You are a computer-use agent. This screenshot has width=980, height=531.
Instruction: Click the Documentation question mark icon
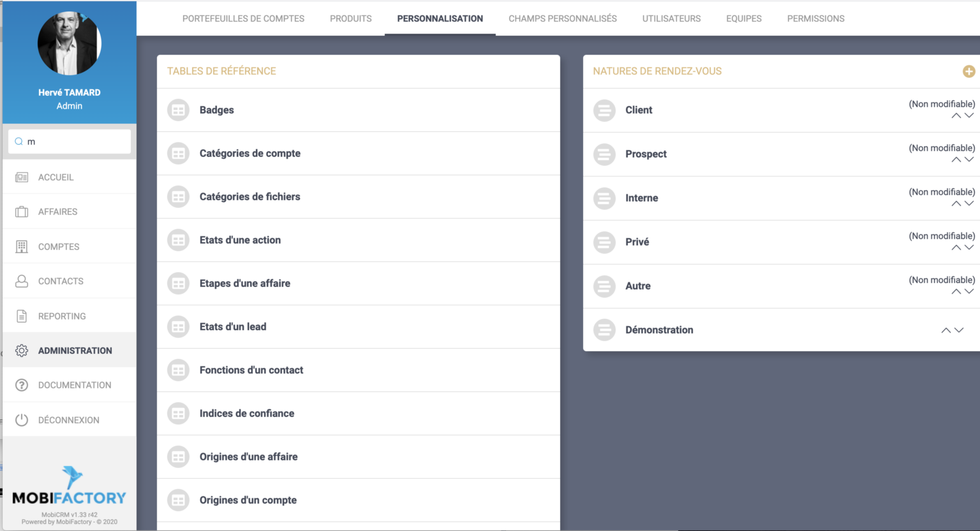coord(22,385)
